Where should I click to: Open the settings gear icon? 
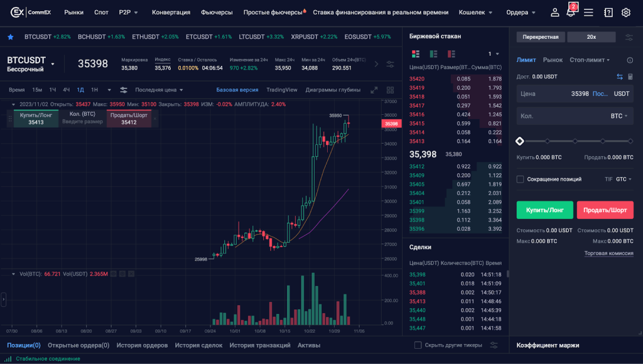pos(625,13)
